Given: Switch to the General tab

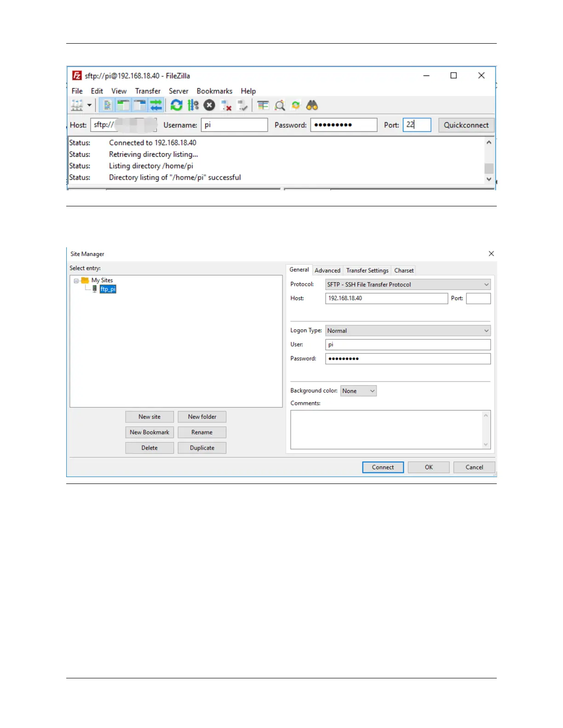Looking at the screenshot, I should pyautogui.click(x=299, y=270).
